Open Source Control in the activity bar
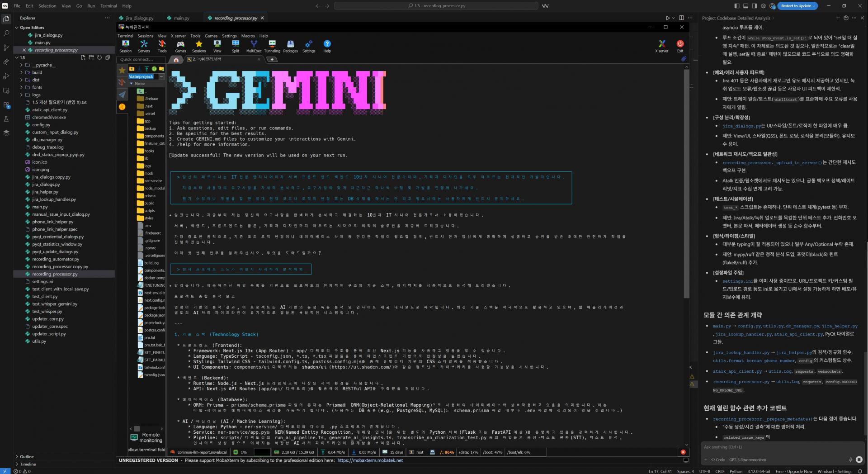The width and height of the screenshot is (868, 474). (6, 47)
